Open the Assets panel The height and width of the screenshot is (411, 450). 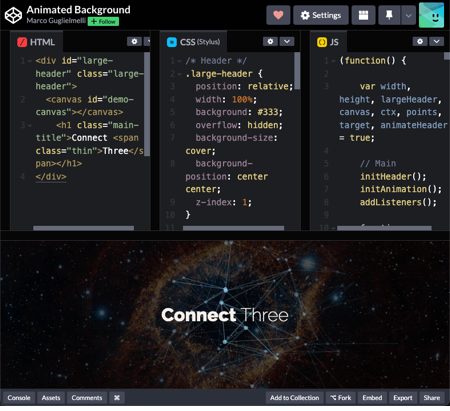click(51, 398)
